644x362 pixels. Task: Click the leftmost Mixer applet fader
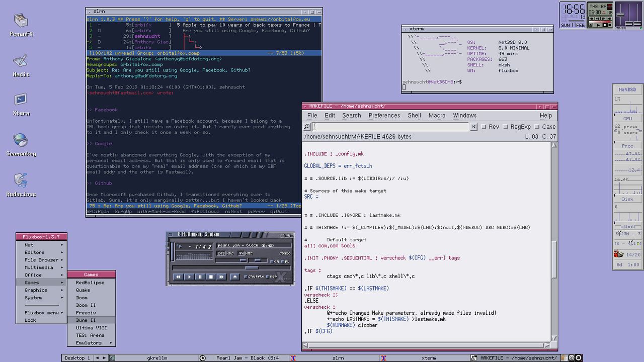coord(620,15)
